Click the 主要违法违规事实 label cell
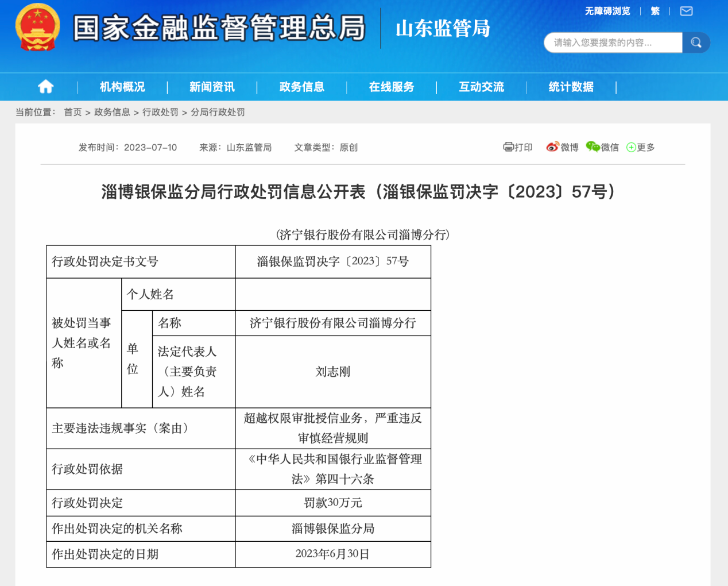 coord(141,429)
